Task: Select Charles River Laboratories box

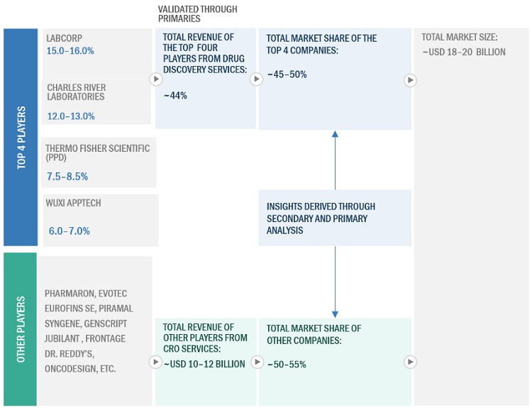Action: [x=96, y=101]
